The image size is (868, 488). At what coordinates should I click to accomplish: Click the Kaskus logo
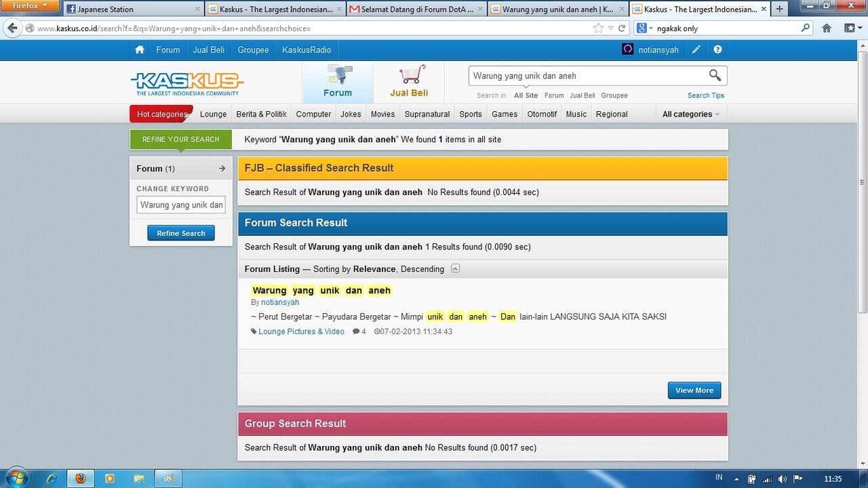[x=187, y=83]
